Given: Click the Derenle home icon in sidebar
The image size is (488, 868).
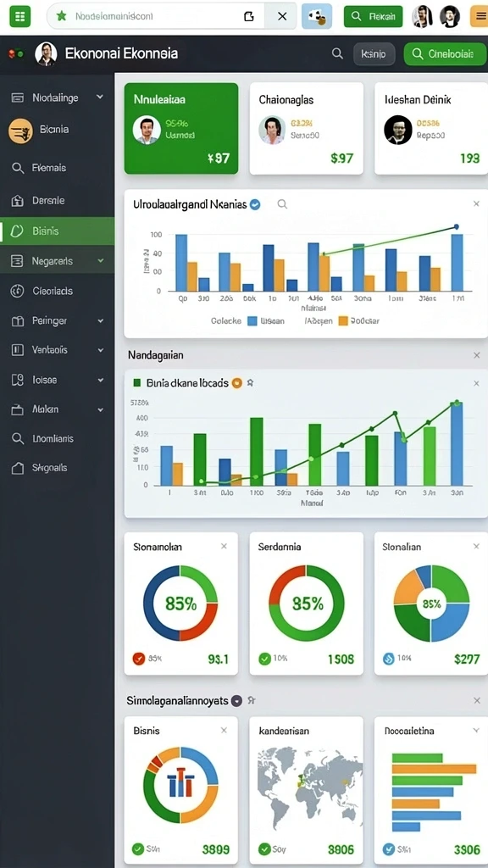Looking at the screenshot, I should point(18,201).
